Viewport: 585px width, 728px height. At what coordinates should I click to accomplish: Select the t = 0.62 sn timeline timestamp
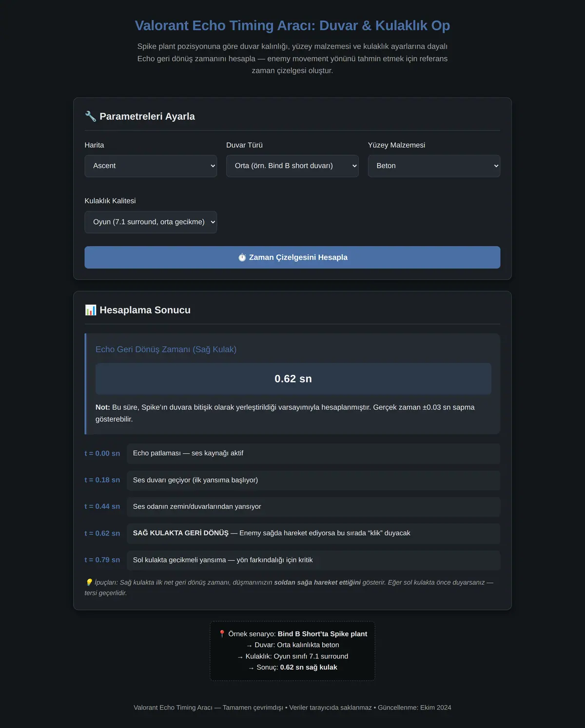pos(102,533)
